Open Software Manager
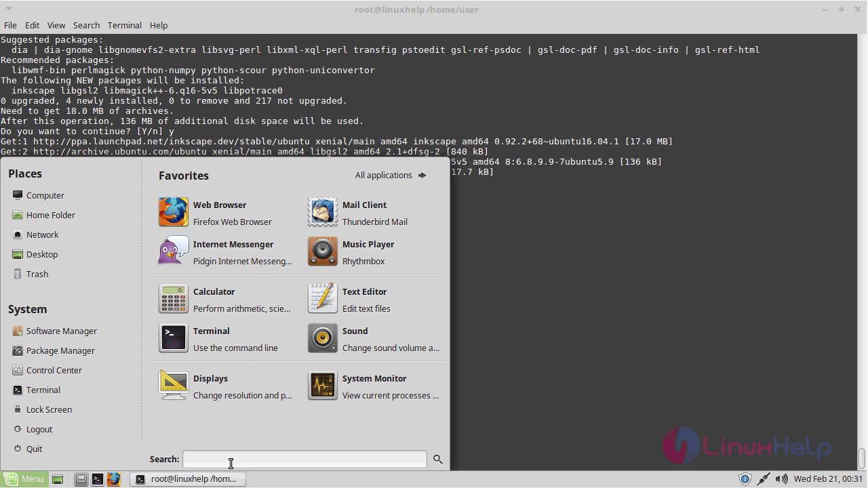868x488 pixels. point(55,331)
